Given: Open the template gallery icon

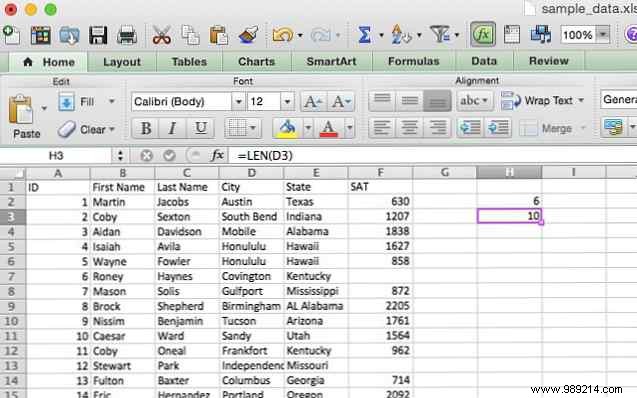Looking at the screenshot, I should pos(41,35).
